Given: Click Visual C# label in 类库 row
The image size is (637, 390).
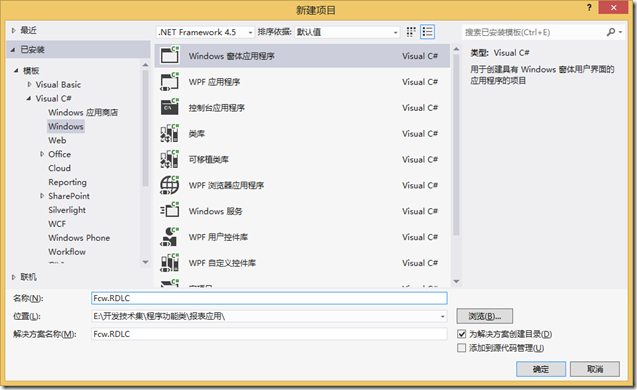Looking at the screenshot, I should 420,134.
